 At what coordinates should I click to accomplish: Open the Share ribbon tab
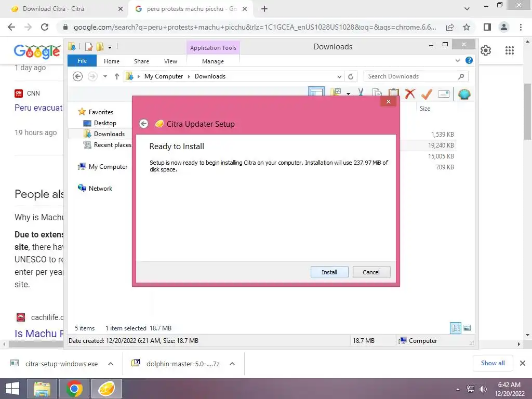click(x=141, y=61)
